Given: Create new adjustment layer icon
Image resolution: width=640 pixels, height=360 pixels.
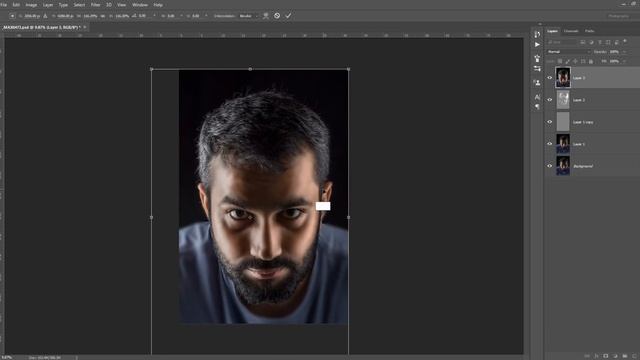Looking at the screenshot, I should 615,356.
